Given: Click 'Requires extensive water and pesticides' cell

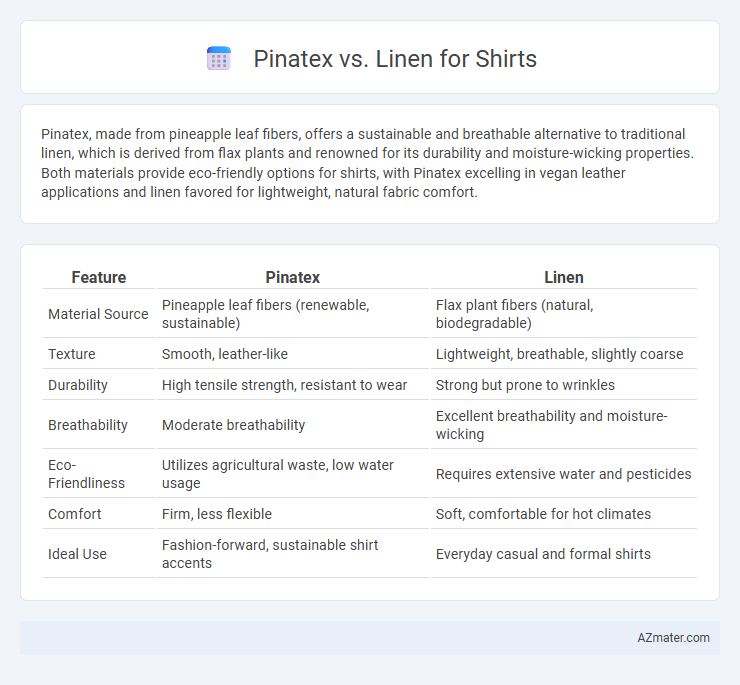Looking at the screenshot, I should (563, 474).
